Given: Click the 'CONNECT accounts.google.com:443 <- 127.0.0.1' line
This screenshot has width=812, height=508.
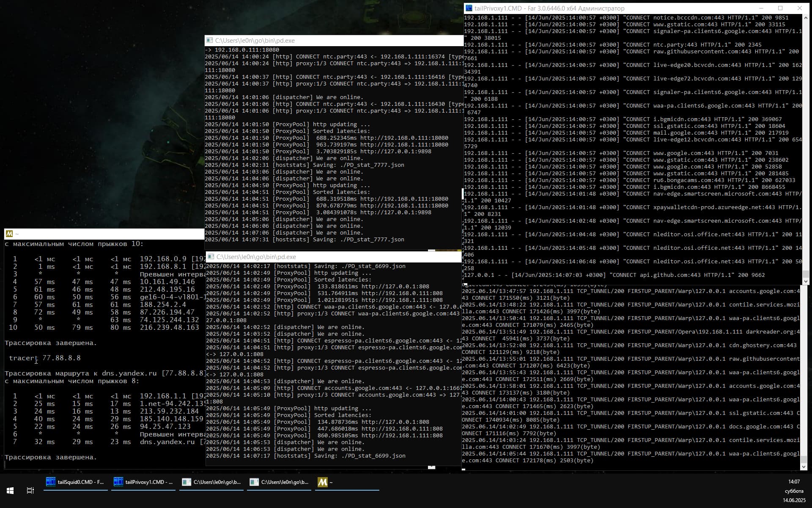Looking at the screenshot, I should (x=334, y=388).
